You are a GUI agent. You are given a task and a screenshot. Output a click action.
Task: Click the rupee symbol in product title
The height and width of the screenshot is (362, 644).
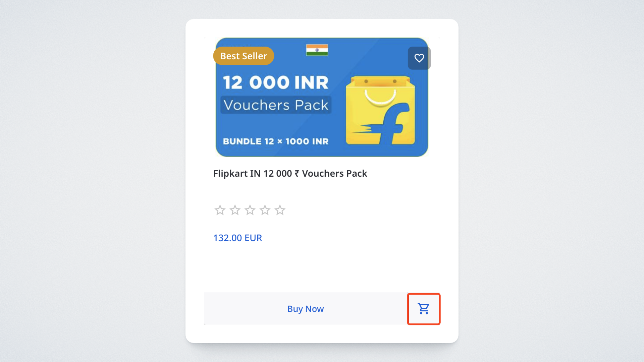coord(297,174)
